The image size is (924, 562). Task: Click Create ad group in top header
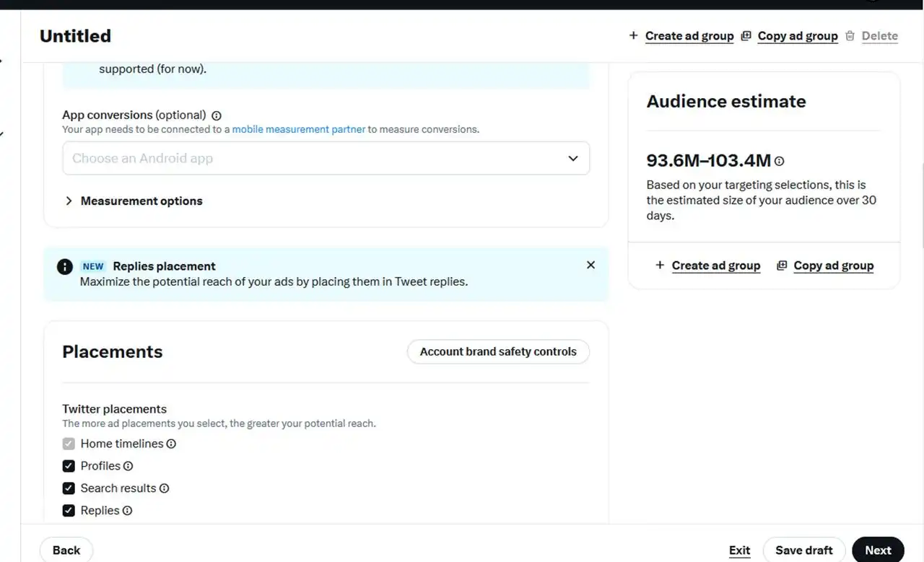coord(689,36)
